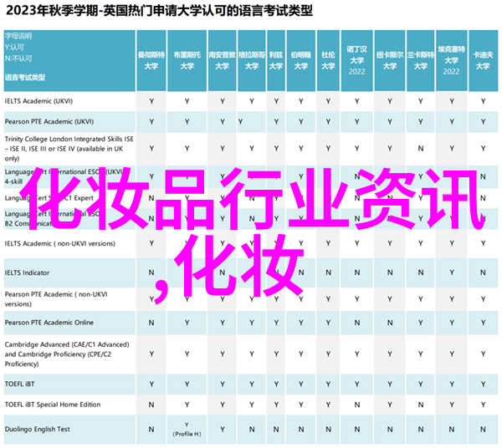Click 'N' for Duolingo under 曼彻斯特大学
502x448 pixels.
coord(151,430)
